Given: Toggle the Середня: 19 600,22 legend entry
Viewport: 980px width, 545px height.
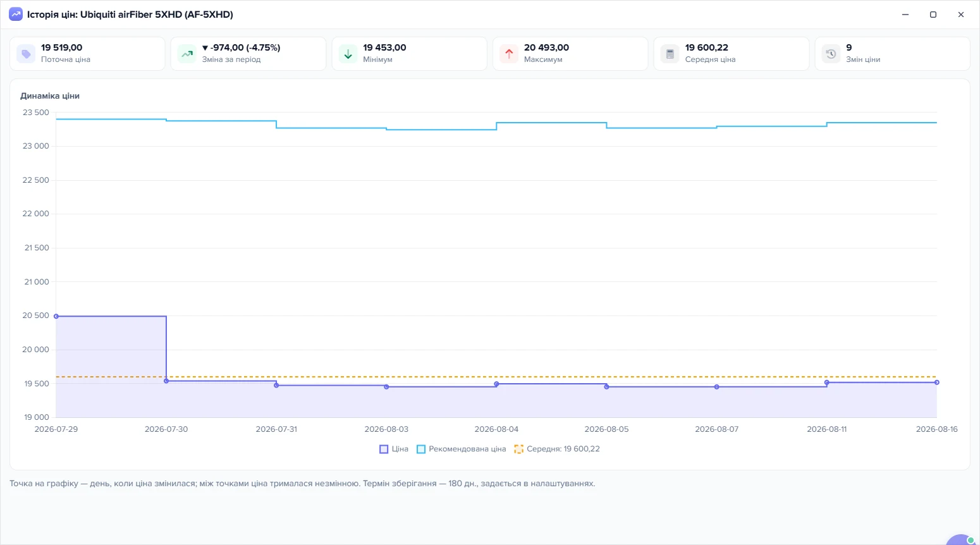Looking at the screenshot, I should (x=557, y=449).
